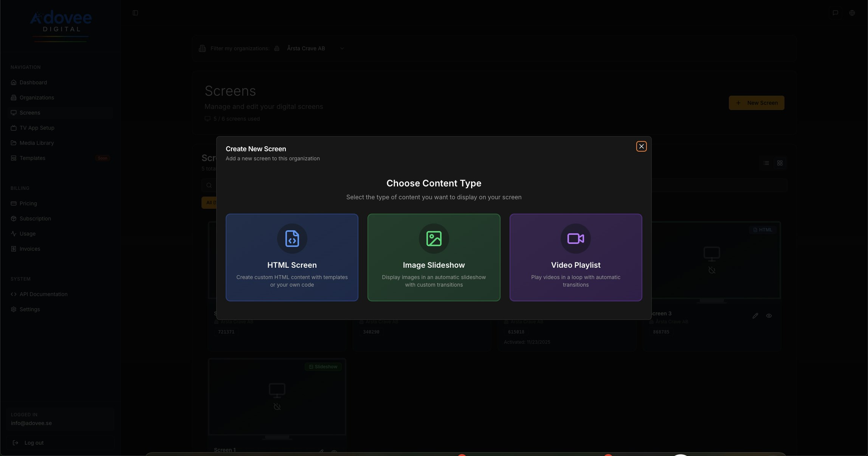Open the language globe icon top right
The height and width of the screenshot is (456, 868).
coord(852,13)
